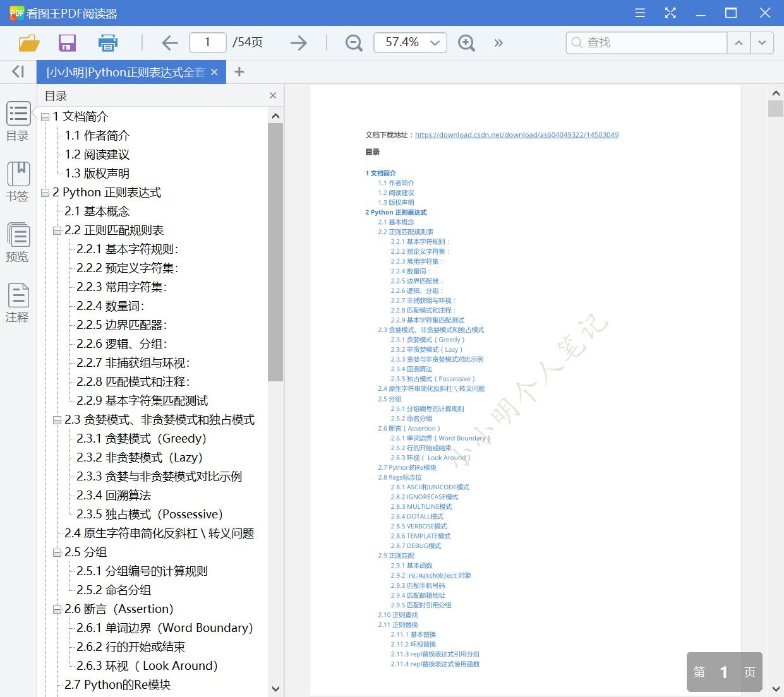
Task: Click the page number input field
Action: tap(207, 42)
